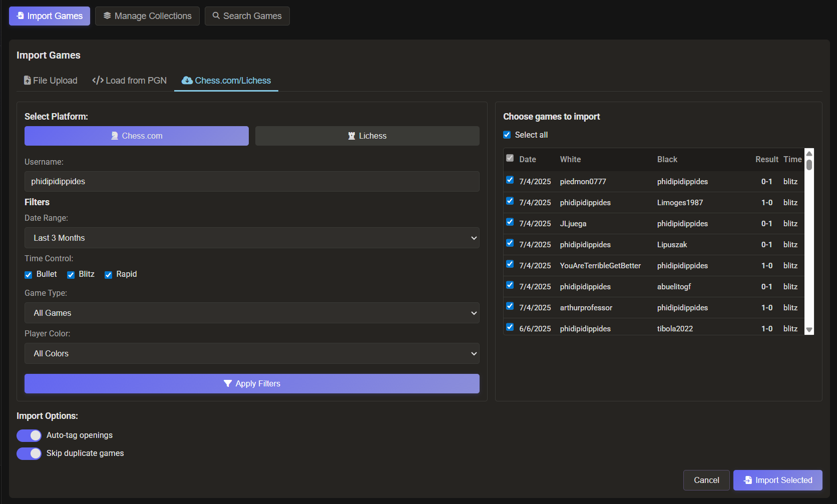Screen dimensions: 837x504
Task: Open the Date Range dropdown
Action: click(x=252, y=238)
